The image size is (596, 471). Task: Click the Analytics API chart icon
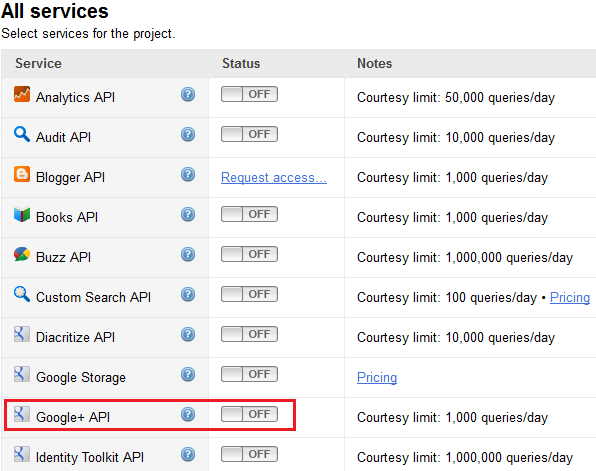click(22, 94)
